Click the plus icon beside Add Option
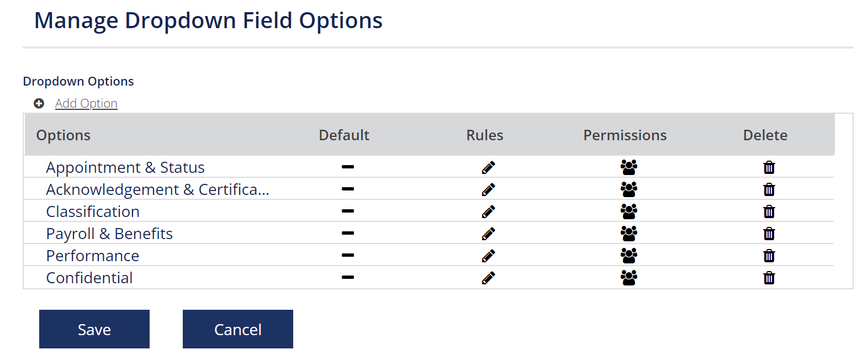Screen dimensions: 868x360 pos(39,103)
